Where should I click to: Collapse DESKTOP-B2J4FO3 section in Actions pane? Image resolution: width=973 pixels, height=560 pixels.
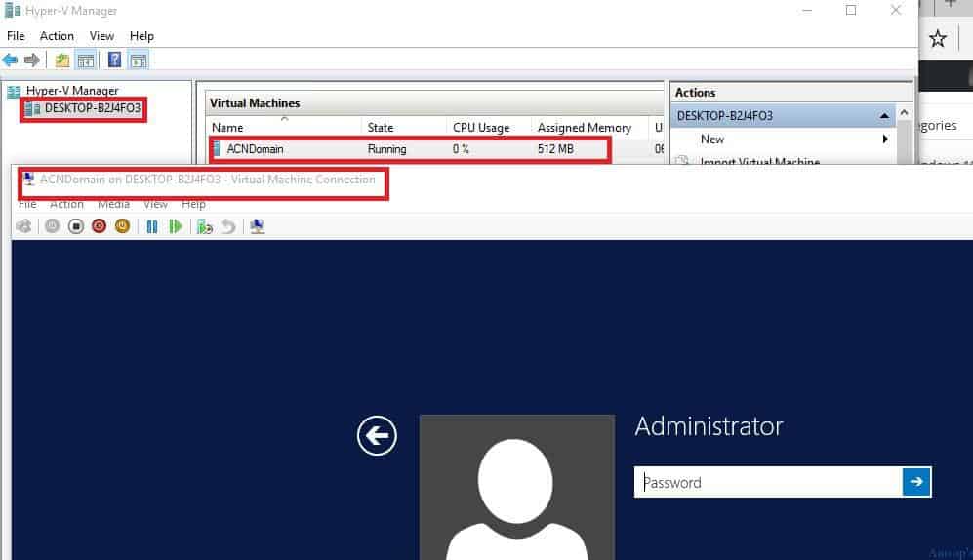click(884, 116)
